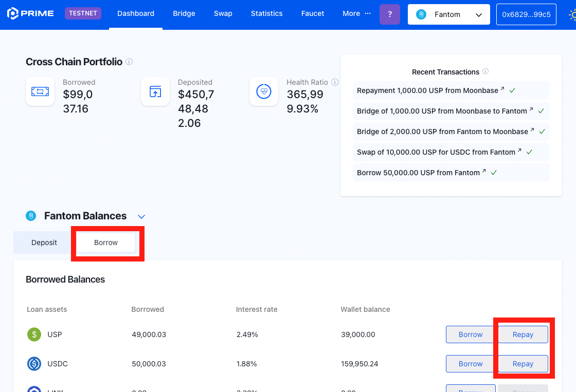This screenshot has width=576, height=392.
Task: Open Borrow 50,000.00 USP from Fantom entry
Action: coord(451,173)
